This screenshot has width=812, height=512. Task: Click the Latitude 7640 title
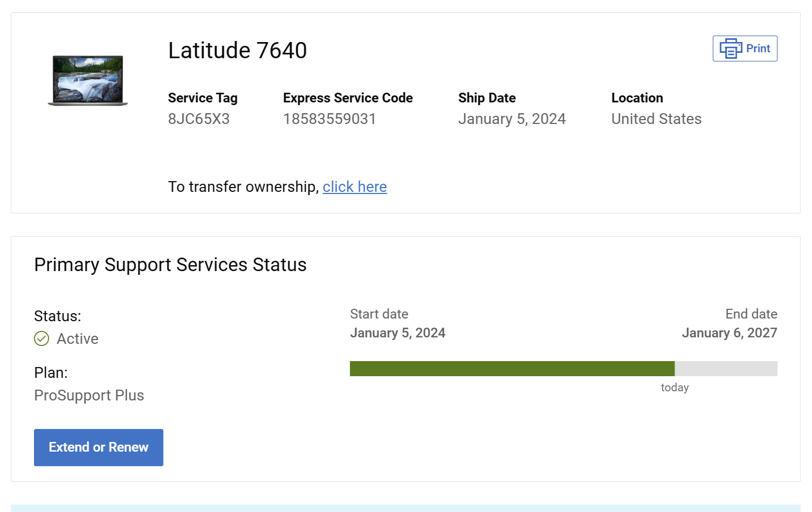coord(237,51)
